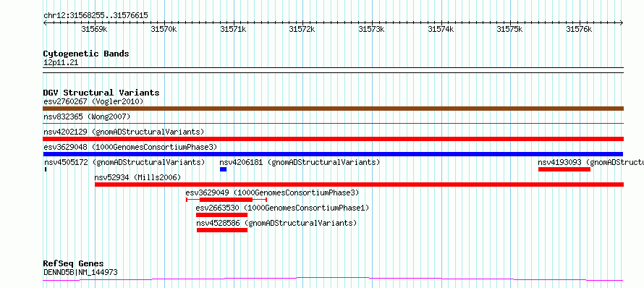644x288 pixels.
Task: Select the red esv2663530 Phase1 variant bar
Action: (x=222, y=215)
